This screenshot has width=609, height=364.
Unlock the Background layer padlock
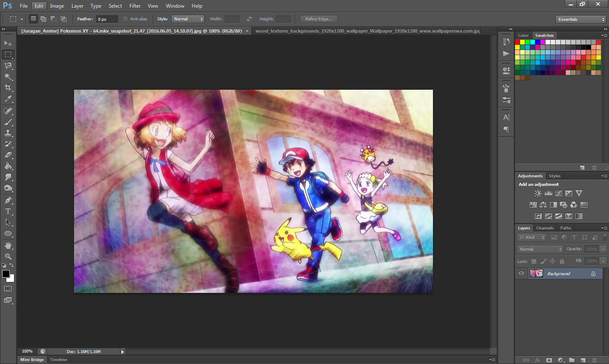[595, 273]
